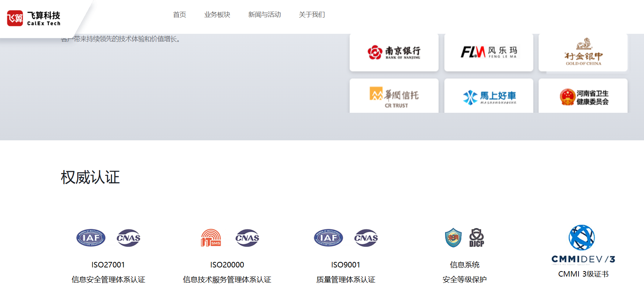The height and width of the screenshot is (288, 644).
Task: Go to 关于我们 menu item
Action: [312, 15]
